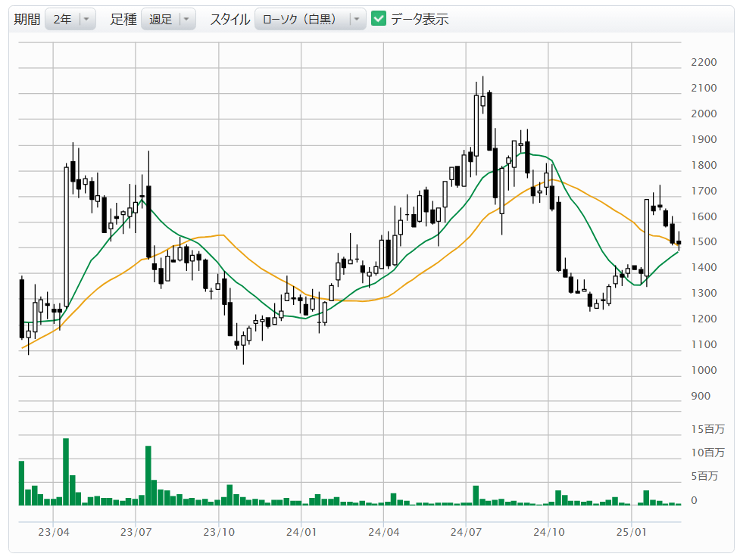Click the arrow on the スタイル combo box
The height and width of the screenshot is (560, 740).
click(357, 20)
